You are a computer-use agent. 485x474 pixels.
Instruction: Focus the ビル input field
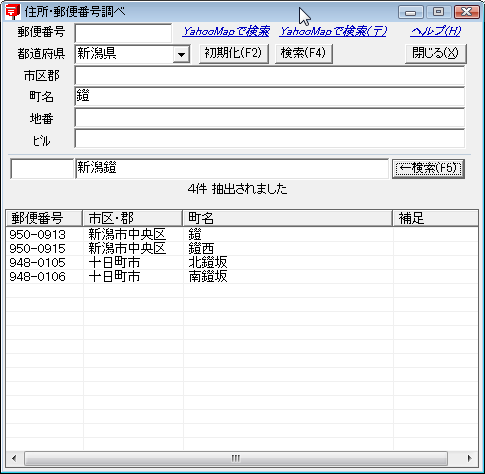[x=269, y=139]
